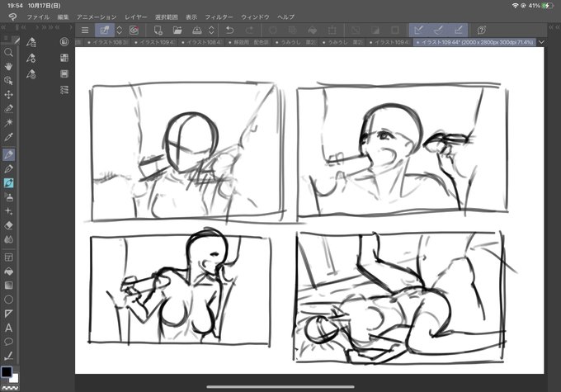The height and width of the screenshot is (392, 561).
Task: Select the Move layer tool
Action: pyautogui.click(x=8, y=95)
